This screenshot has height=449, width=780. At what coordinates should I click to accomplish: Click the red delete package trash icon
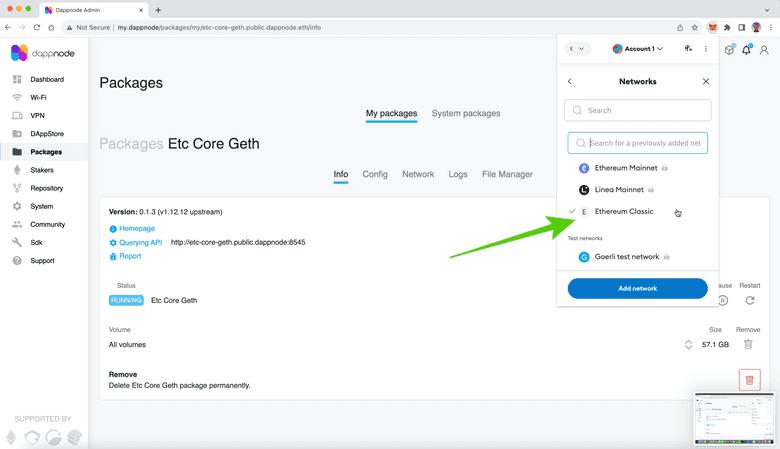coord(749,379)
